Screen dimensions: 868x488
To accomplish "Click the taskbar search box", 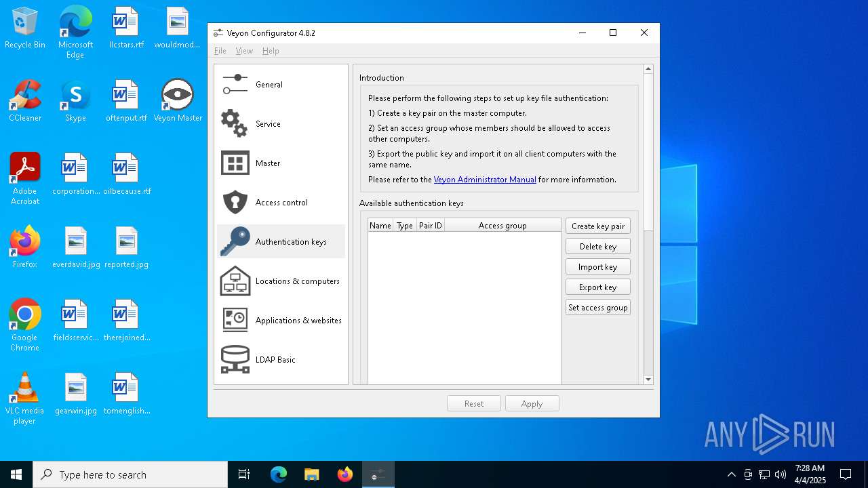I will tap(130, 474).
